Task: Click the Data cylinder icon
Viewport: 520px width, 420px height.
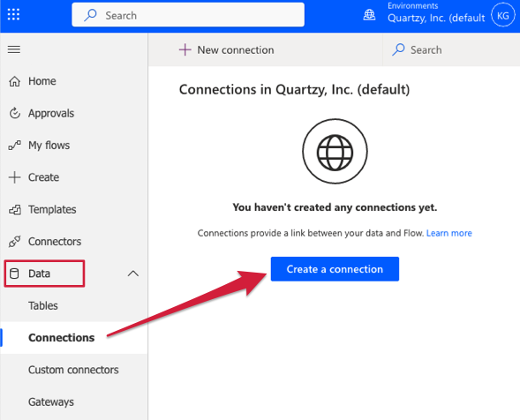Action: (x=14, y=274)
